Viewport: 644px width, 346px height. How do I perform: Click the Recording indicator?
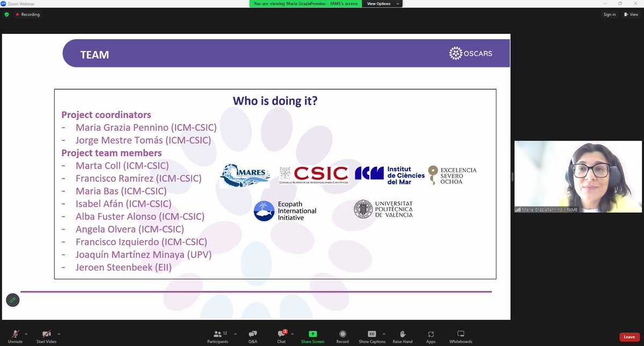pos(27,14)
